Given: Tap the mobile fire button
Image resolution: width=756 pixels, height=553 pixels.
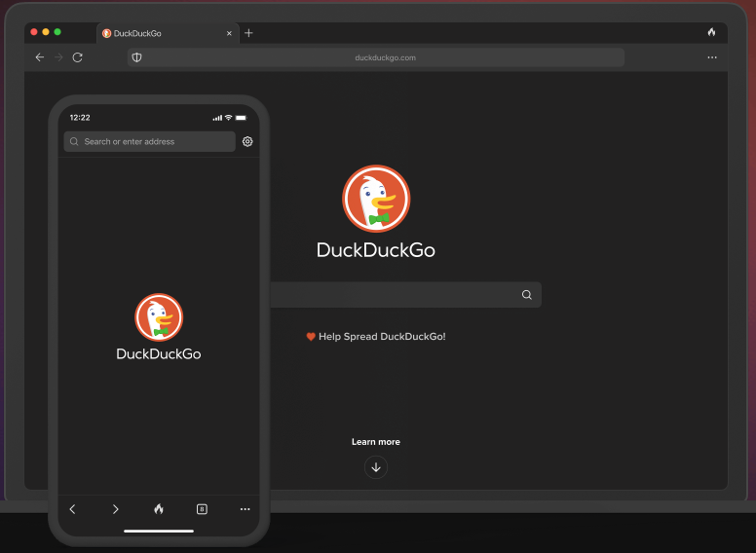Looking at the screenshot, I should coord(159,509).
